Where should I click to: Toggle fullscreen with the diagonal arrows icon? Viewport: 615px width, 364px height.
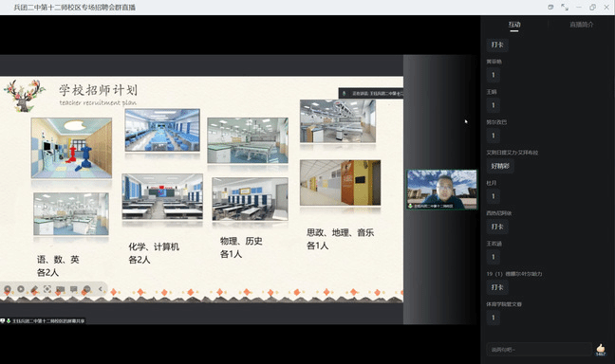point(565,7)
